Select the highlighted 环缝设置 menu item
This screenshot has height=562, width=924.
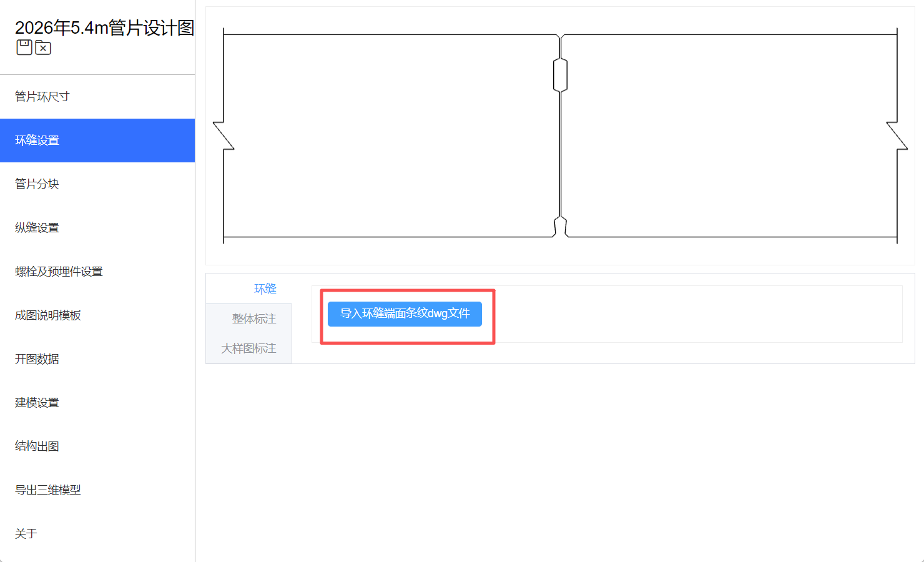(x=37, y=140)
